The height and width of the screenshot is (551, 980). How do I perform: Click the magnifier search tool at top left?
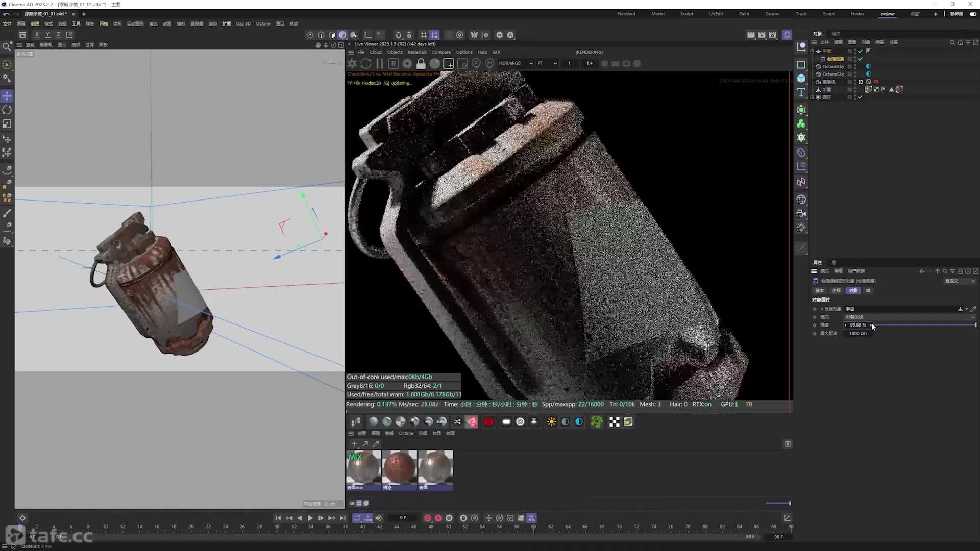(7, 47)
